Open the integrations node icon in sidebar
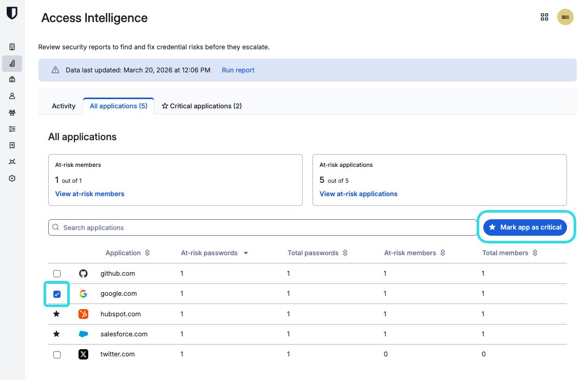588x380 pixels. 12,162
